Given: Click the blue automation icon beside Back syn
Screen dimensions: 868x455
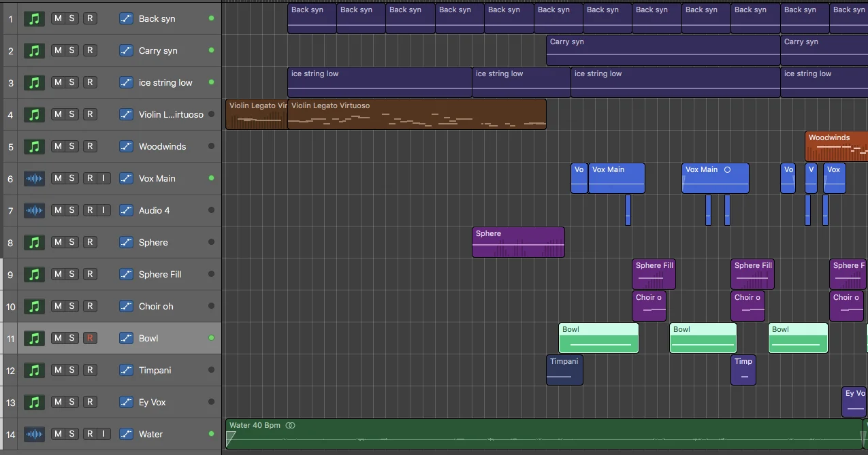Looking at the screenshot, I should (x=126, y=18).
